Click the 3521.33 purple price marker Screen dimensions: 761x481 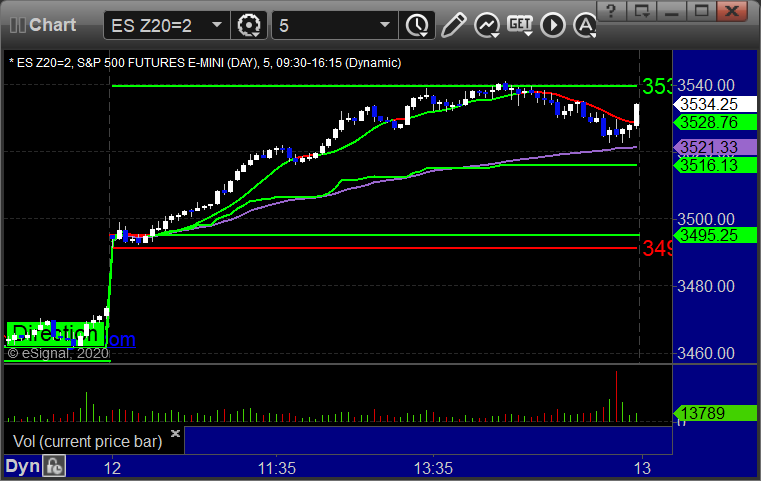tap(714, 147)
